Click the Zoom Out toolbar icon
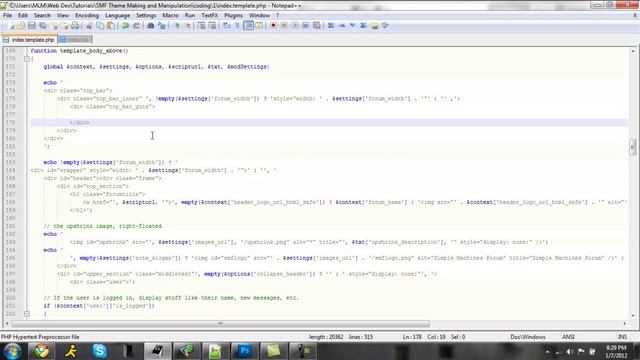This screenshot has height=360, width=640. (188, 26)
